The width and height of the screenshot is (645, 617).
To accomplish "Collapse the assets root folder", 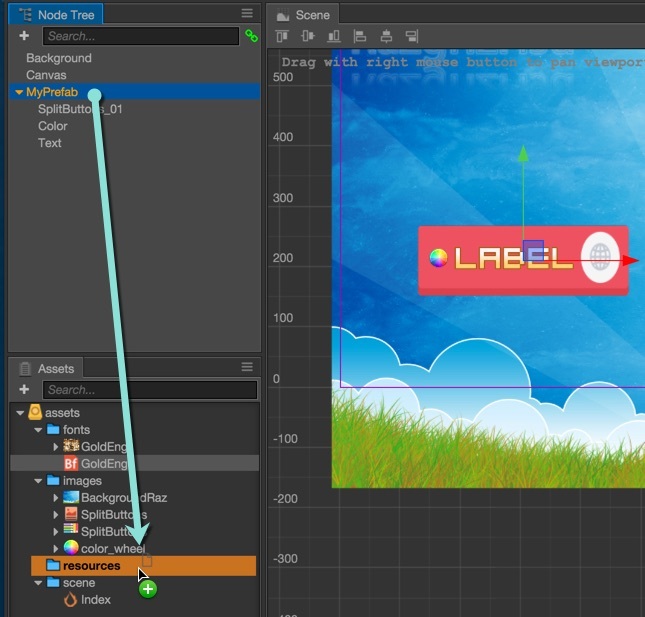I will click(20, 413).
